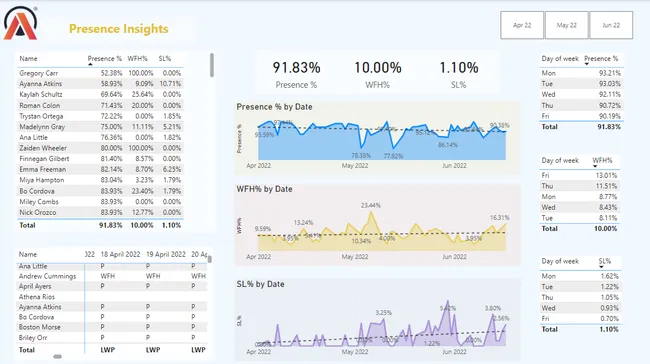The height and width of the screenshot is (364, 650).
Task: Select Andrew Cummings in attendance matrix
Action: (47, 276)
